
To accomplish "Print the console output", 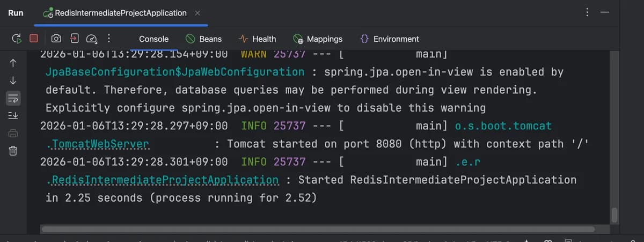I will pos(13,133).
